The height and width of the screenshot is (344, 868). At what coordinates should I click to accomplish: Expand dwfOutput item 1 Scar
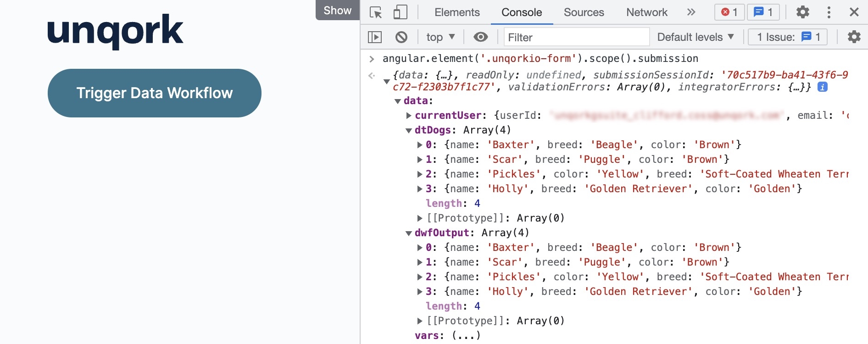pyautogui.click(x=420, y=262)
